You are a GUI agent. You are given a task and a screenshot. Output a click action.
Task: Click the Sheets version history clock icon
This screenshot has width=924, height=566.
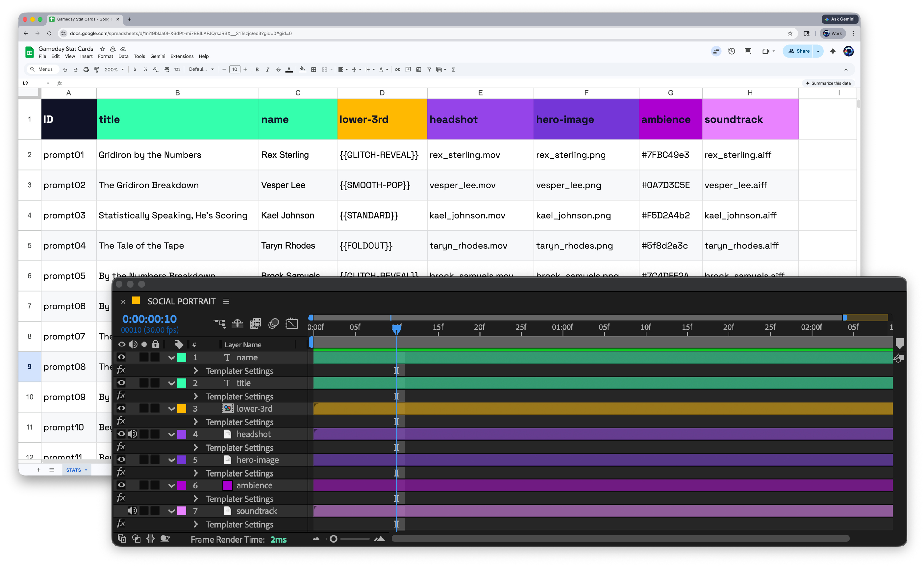[x=731, y=51]
